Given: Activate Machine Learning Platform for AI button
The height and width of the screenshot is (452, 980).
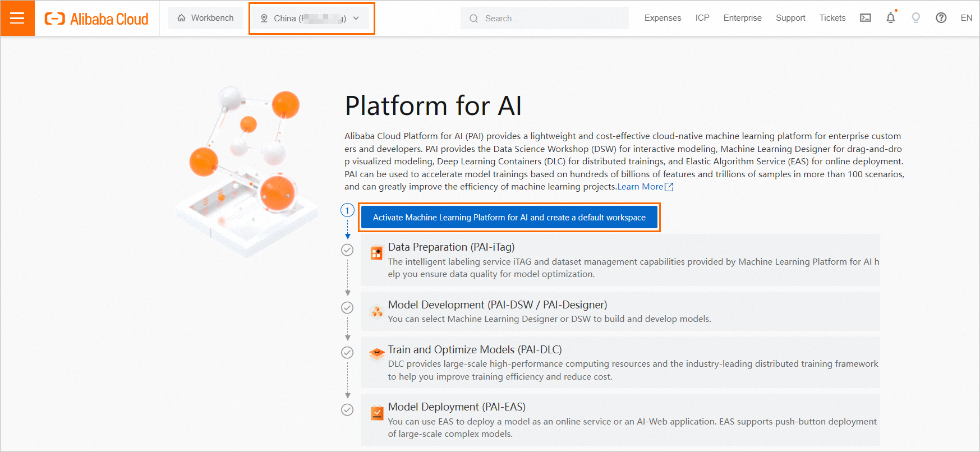Looking at the screenshot, I should click(509, 218).
